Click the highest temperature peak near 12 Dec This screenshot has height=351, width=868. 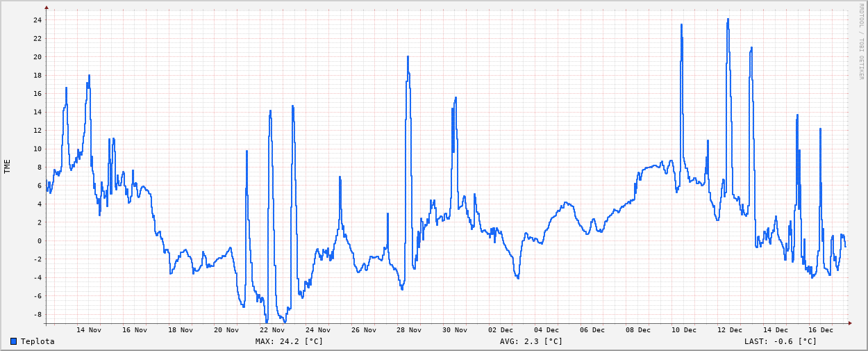(x=728, y=19)
